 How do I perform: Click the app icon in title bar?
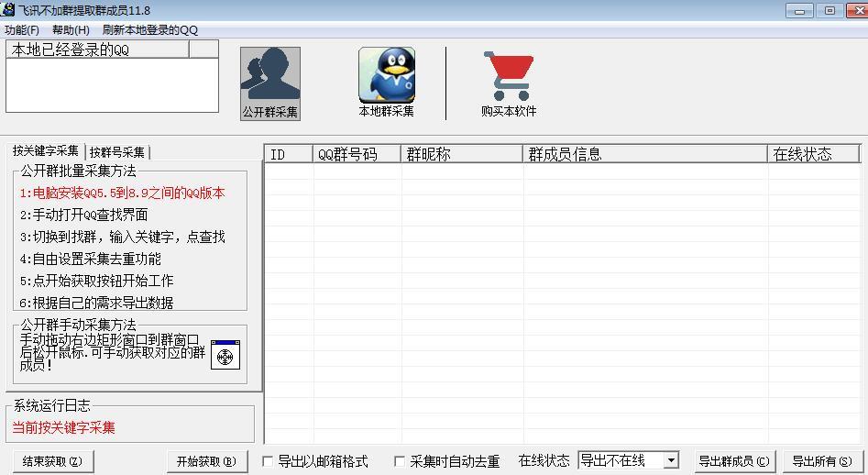point(7,9)
